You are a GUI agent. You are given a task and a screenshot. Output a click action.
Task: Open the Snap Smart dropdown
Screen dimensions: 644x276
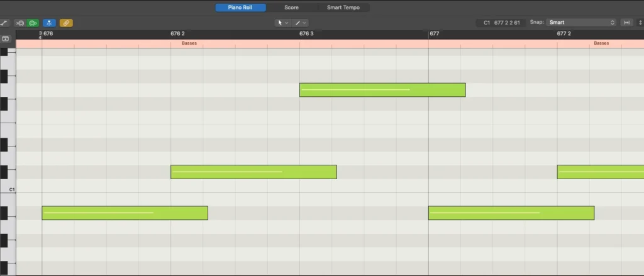point(581,23)
